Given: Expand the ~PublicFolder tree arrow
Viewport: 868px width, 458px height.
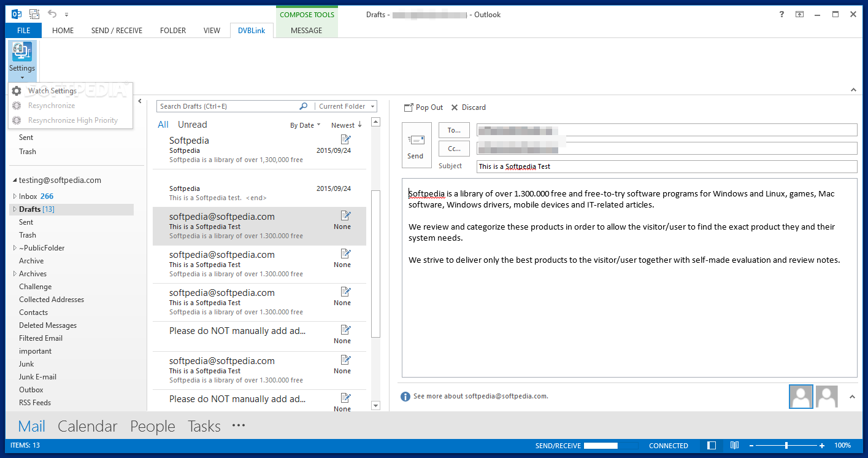Looking at the screenshot, I should (x=15, y=248).
